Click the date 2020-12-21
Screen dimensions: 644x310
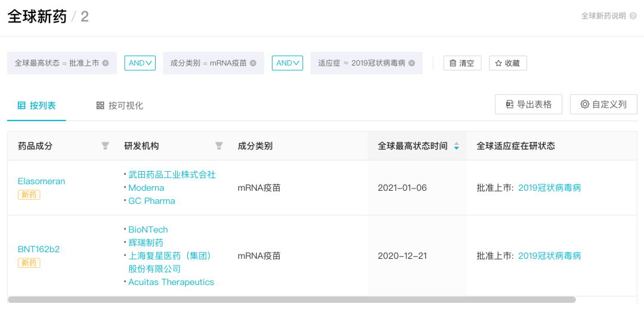[x=402, y=256]
